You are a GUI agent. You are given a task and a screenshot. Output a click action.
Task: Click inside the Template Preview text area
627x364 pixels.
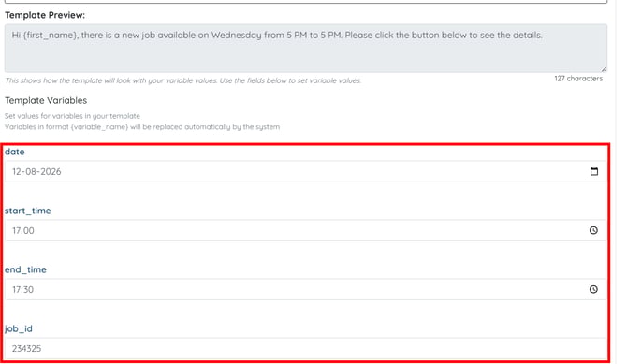306,48
